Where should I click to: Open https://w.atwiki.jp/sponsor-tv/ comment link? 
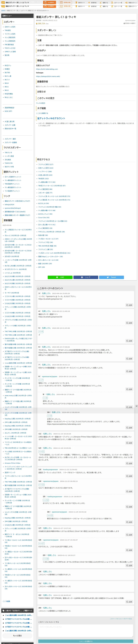(x=50, y=299)
